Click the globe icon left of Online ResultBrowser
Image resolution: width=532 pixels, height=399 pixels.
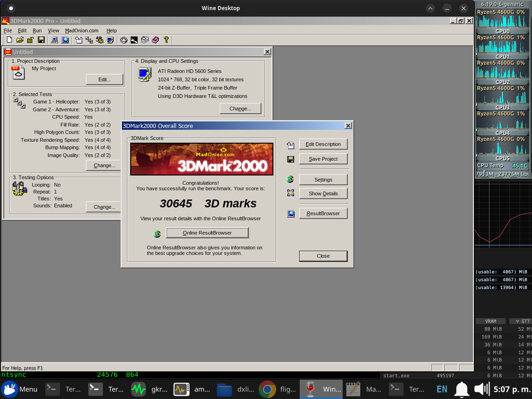[157, 233]
